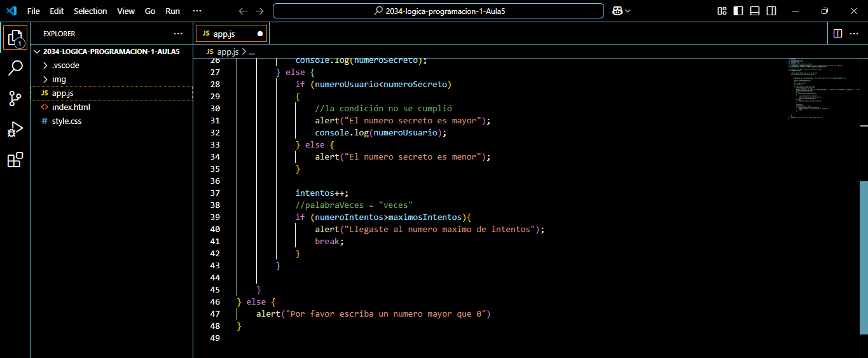868x358 pixels.
Task: Open the File menu
Action: point(34,11)
